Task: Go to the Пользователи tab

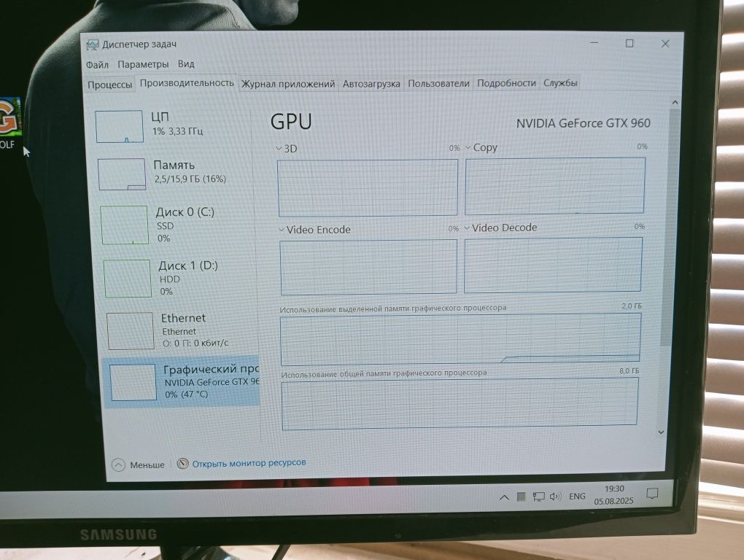Action: (x=438, y=83)
